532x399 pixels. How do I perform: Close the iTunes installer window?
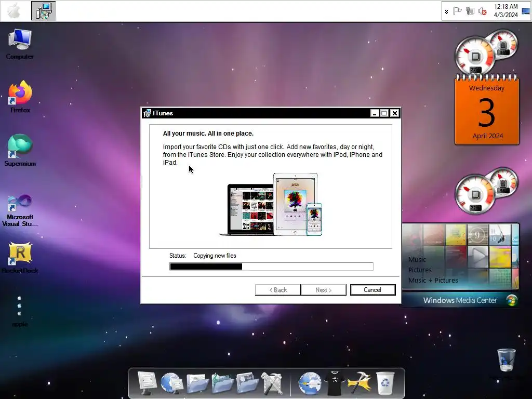coord(395,113)
